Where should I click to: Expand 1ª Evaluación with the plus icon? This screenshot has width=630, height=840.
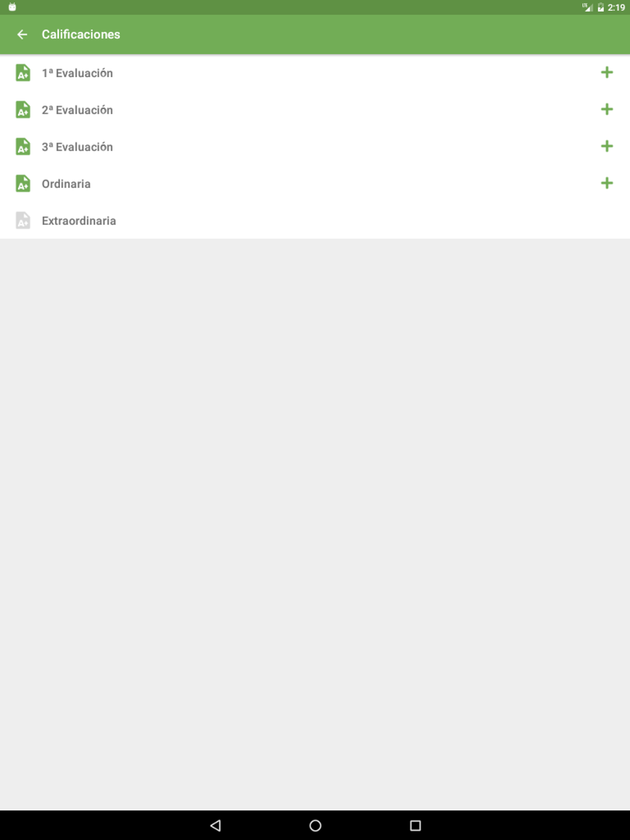point(607,72)
